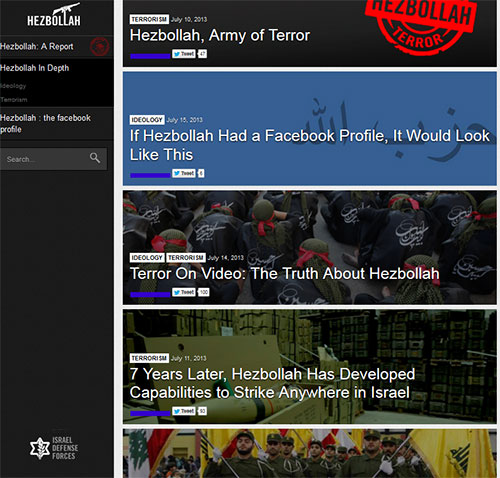Select Terrorism submenu item in sidebar
Viewport: 500px width, 478px height.
tap(14, 100)
